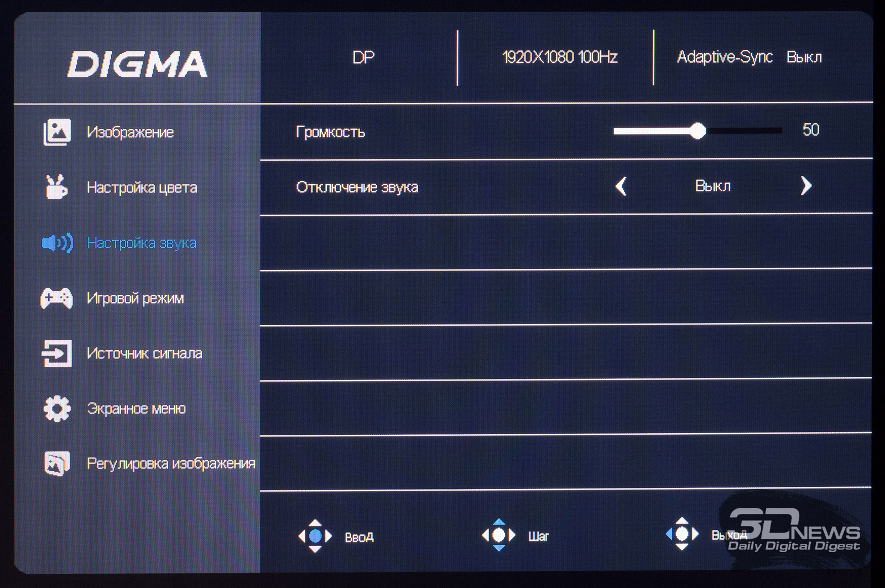Screen dimensions: 885x588
Task: Click the gamepad icon for Игровой режим
Action: pos(56,298)
